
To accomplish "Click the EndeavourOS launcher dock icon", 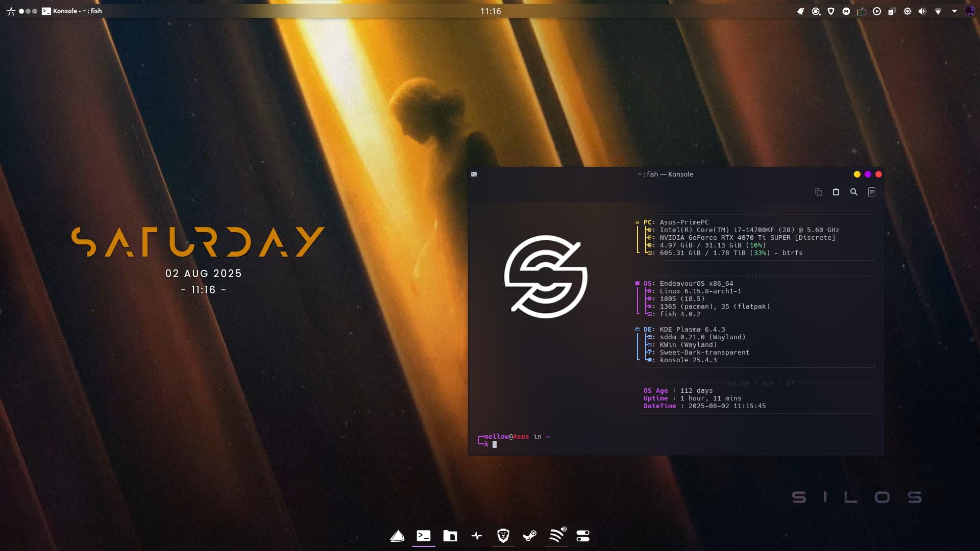I will click(397, 536).
